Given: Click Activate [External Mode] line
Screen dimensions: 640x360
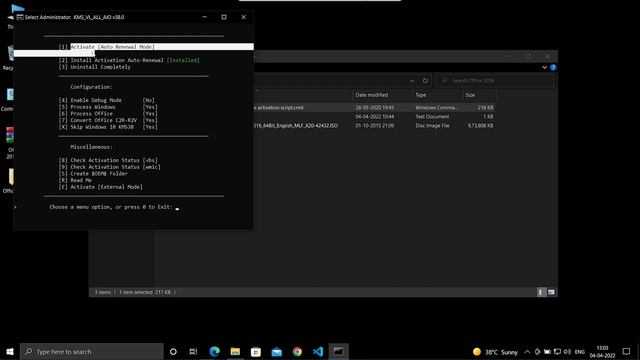Looking at the screenshot, I should click(100, 187).
